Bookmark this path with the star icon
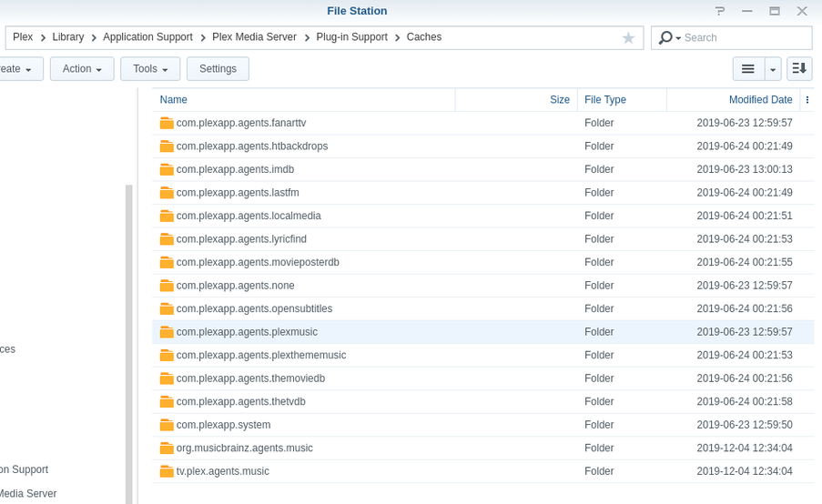822x504 pixels. [x=628, y=38]
